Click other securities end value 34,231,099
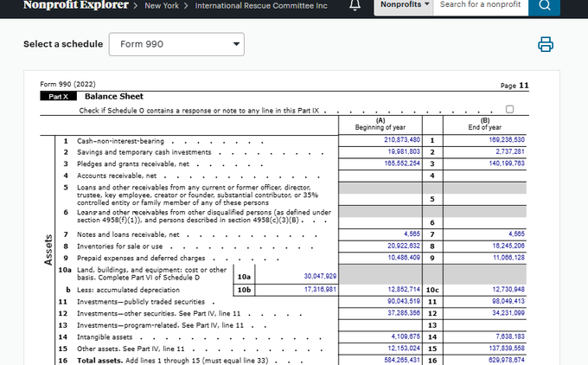588x365 pixels. click(x=508, y=313)
